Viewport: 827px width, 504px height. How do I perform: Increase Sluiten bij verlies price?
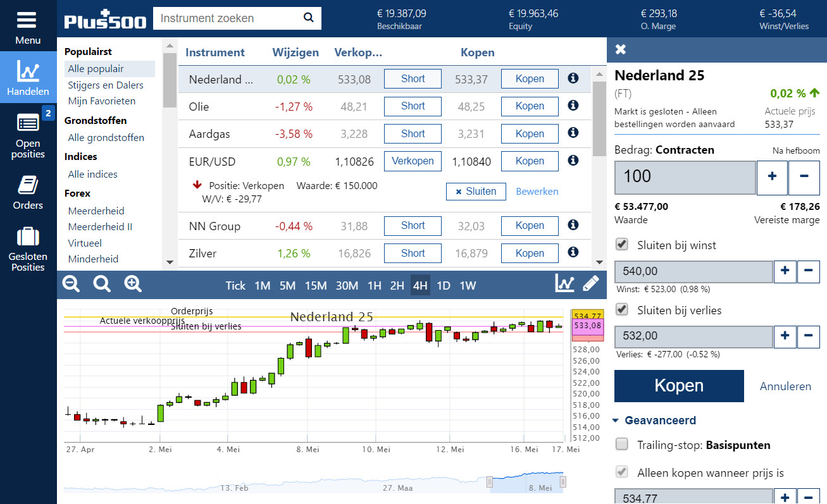785,336
